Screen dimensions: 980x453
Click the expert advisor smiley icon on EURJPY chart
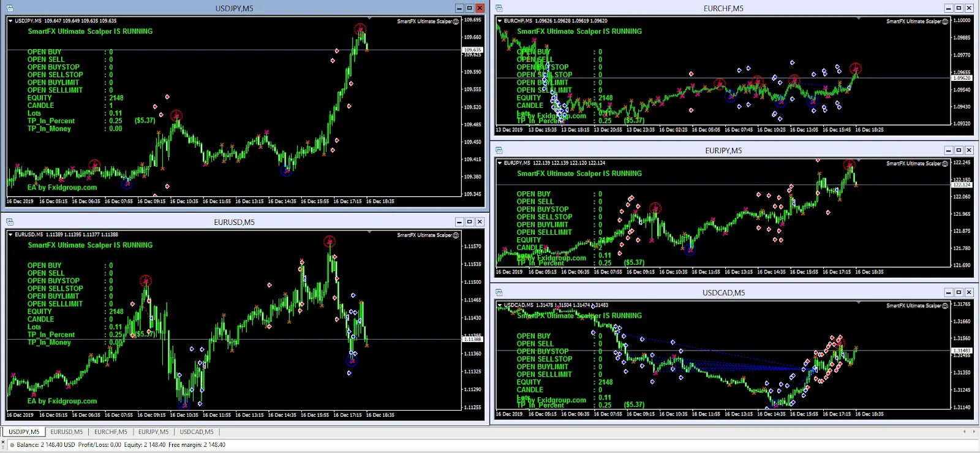click(x=945, y=164)
